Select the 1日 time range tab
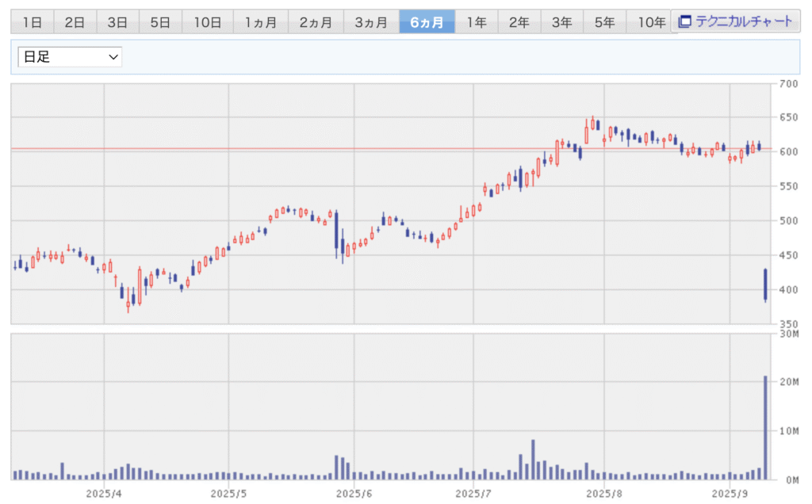812x504 pixels. click(x=32, y=22)
